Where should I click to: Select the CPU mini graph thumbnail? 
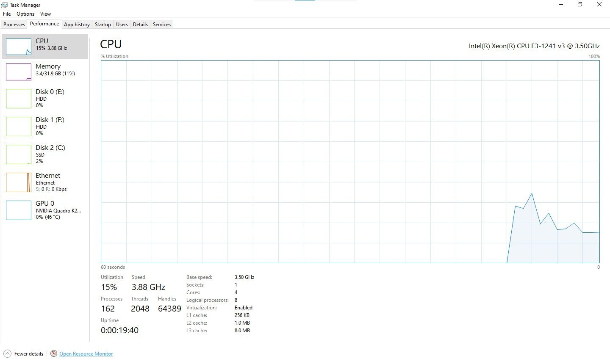tap(19, 47)
